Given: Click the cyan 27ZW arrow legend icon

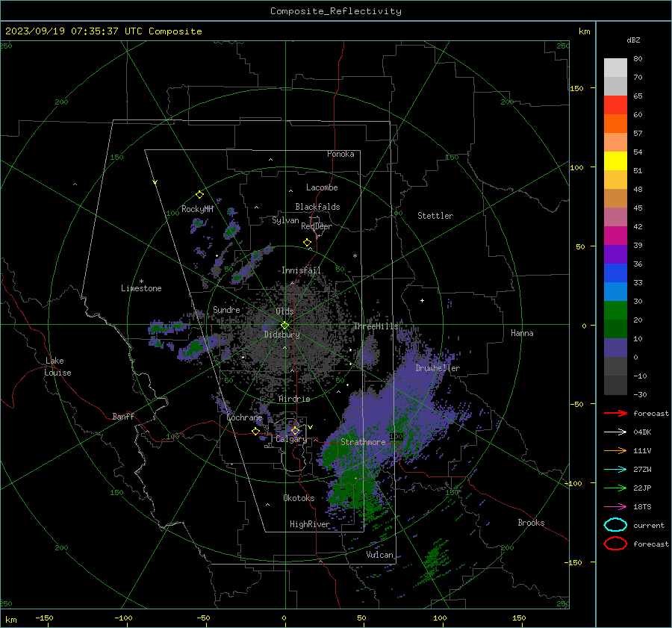Looking at the screenshot, I should pos(615,470).
